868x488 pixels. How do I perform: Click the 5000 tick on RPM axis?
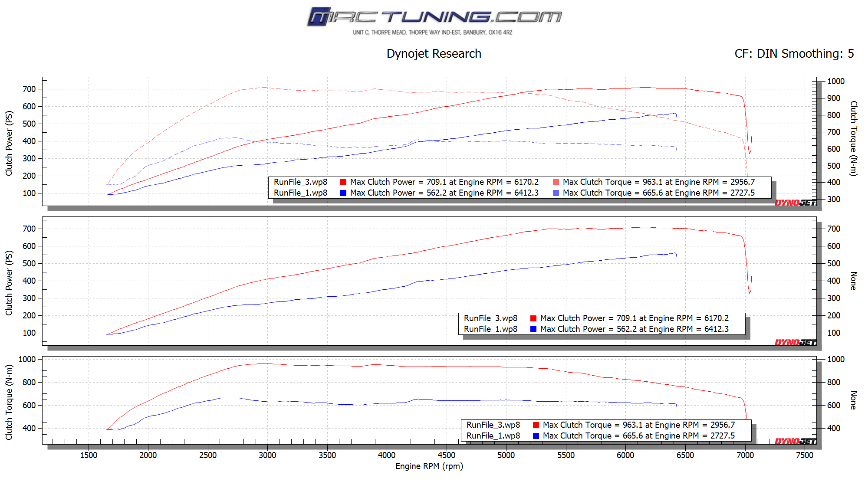point(506,455)
